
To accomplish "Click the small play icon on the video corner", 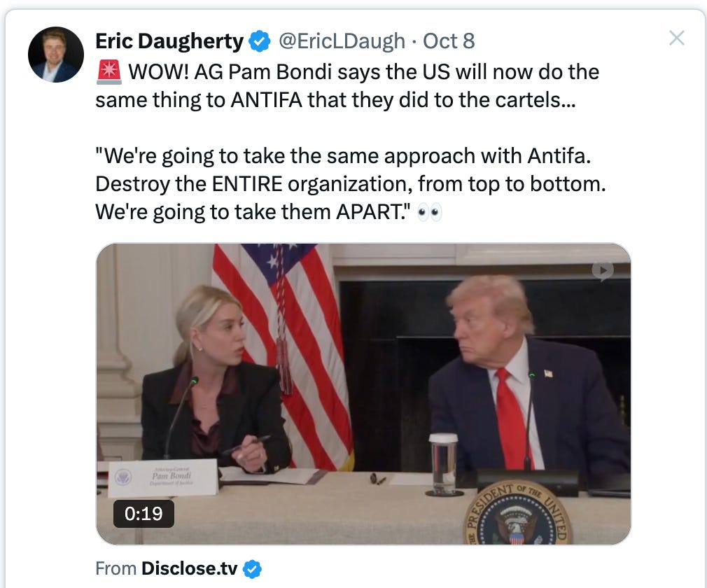I will [x=603, y=271].
